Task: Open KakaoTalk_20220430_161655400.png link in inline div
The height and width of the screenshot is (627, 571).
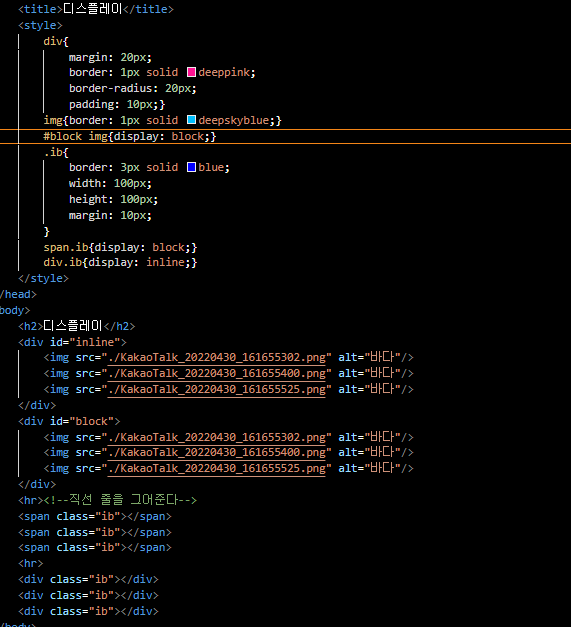Action: 217,373
